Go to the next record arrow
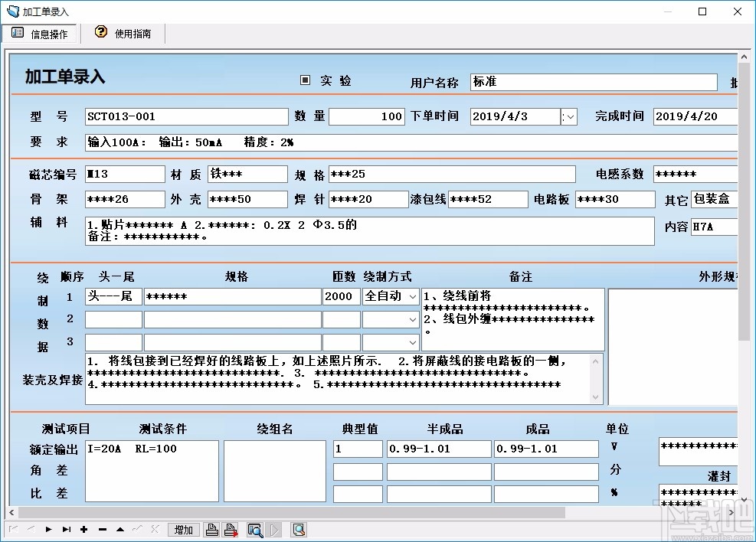Viewport: 756px width, 542px height. tap(49, 530)
